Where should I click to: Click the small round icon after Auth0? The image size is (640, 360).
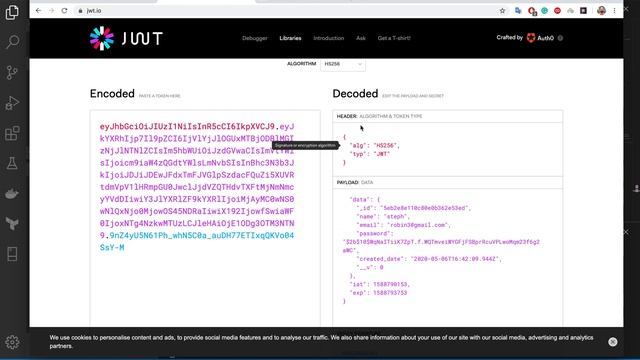coord(560,38)
